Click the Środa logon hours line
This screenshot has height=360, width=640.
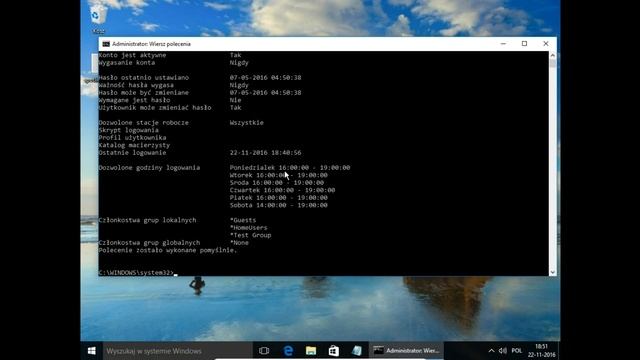point(277,183)
